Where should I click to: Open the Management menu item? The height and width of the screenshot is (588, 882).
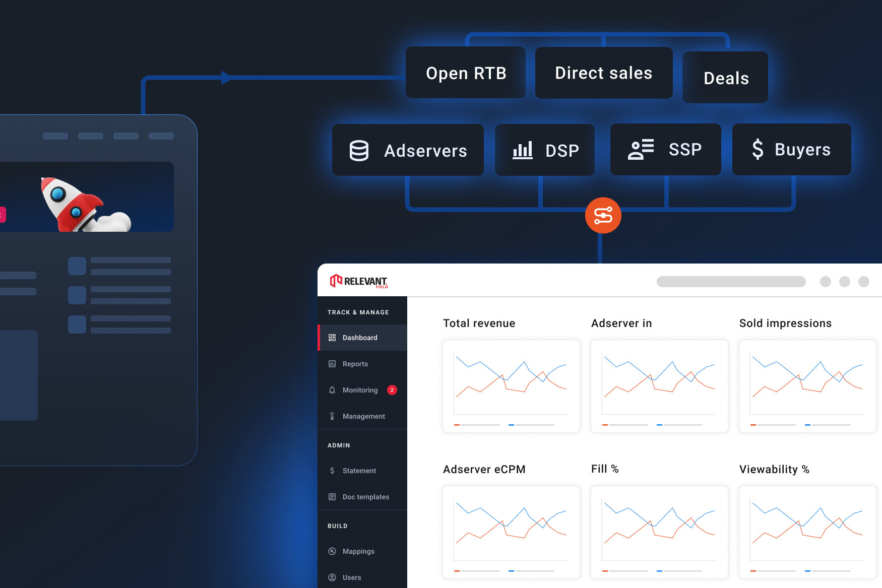coord(362,416)
